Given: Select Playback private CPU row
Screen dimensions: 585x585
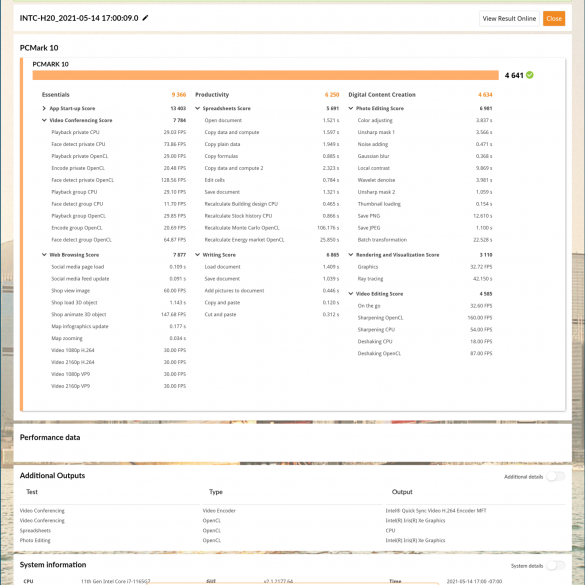Looking at the screenshot, I should pyautogui.click(x=118, y=132).
